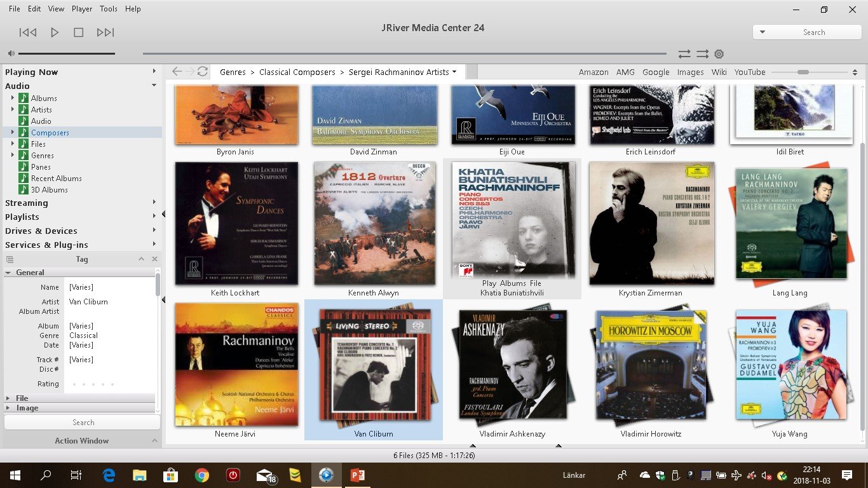Expand the File section in Tag panel

[8, 398]
